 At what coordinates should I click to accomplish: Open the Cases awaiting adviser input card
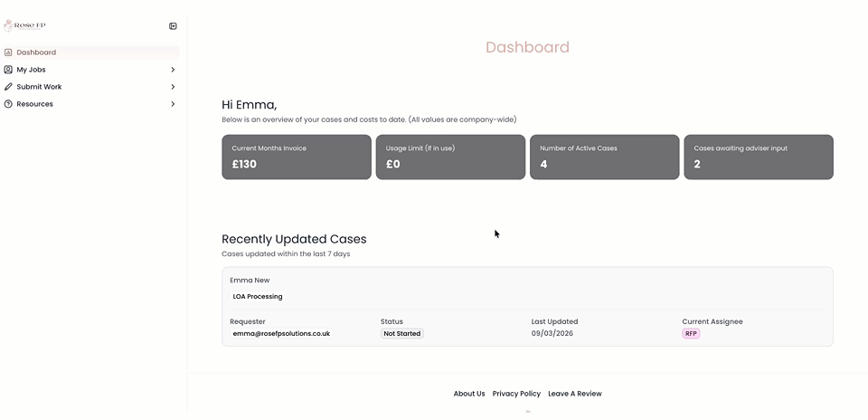point(758,157)
